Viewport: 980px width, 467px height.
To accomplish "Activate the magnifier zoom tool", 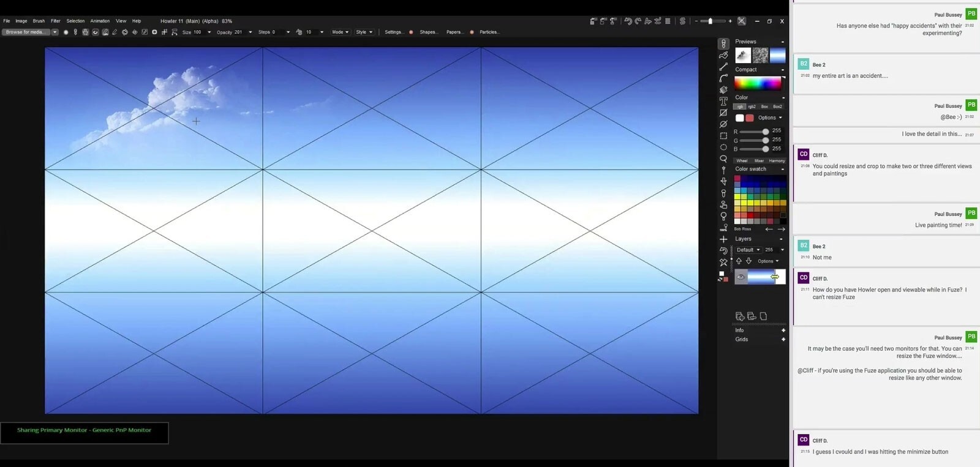I will pyautogui.click(x=723, y=159).
